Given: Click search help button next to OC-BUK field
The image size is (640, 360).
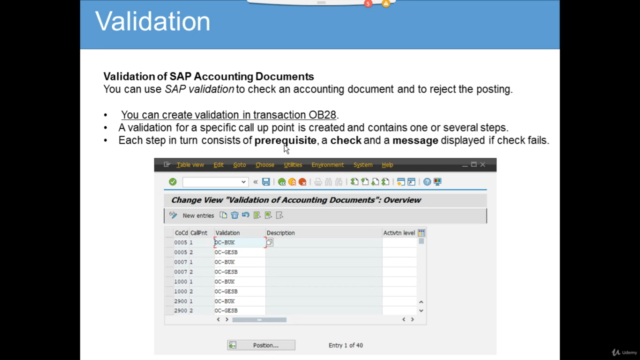Looking at the screenshot, I should tap(270, 242).
